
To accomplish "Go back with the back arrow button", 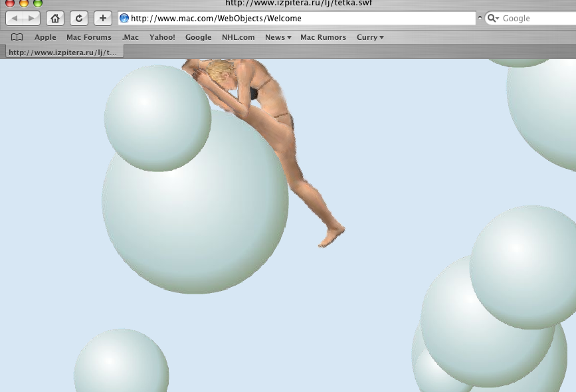I will 15,19.
